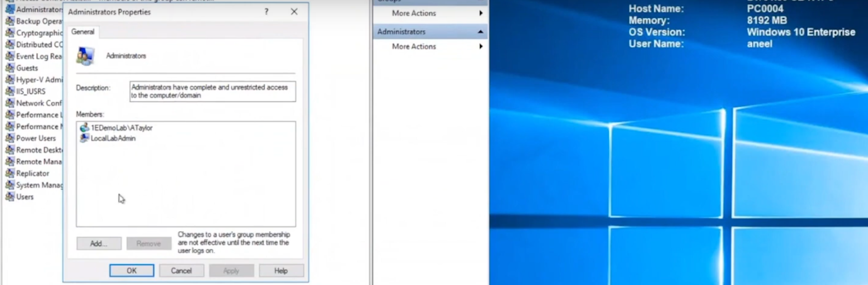Image resolution: width=868 pixels, height=285 pixels.
Task: Click the Administrators name in dialog header
Action: tap(126, 56)
